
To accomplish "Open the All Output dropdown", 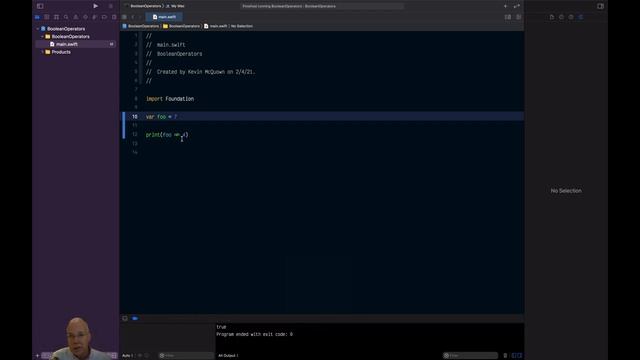I will pyautogui.click(x=228, y=356).
